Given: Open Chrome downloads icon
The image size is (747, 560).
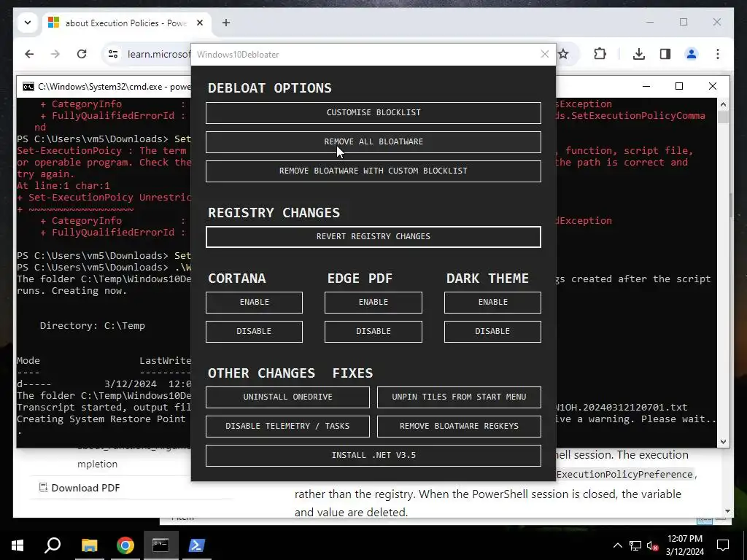Looking at the screenshot, I should point(639,54).
